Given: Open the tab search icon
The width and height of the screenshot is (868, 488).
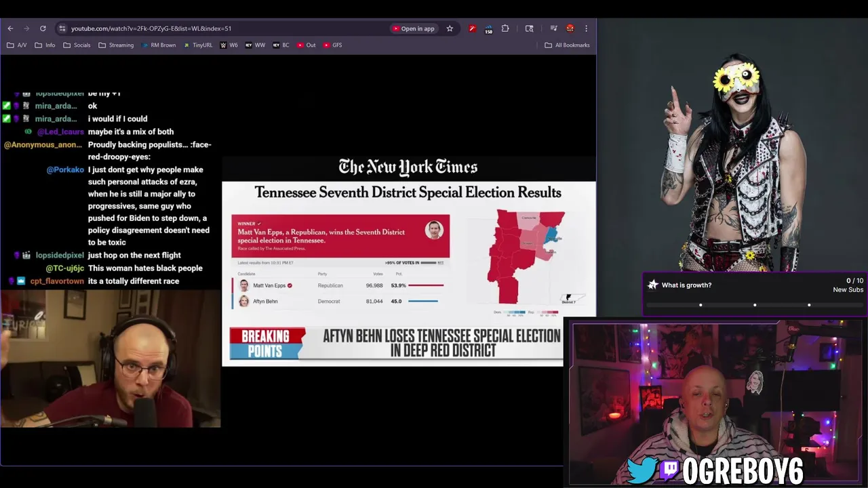Looking at the screenshot, I should tap(530, 28).
